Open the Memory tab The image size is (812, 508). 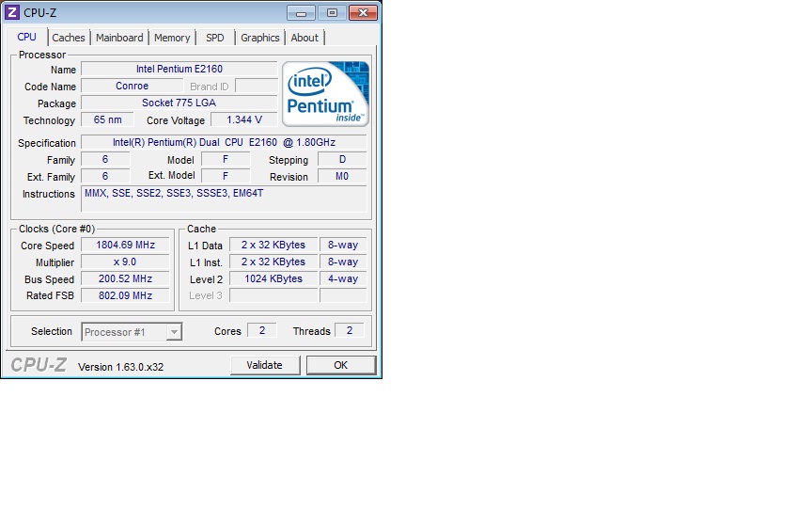[172, 38]
